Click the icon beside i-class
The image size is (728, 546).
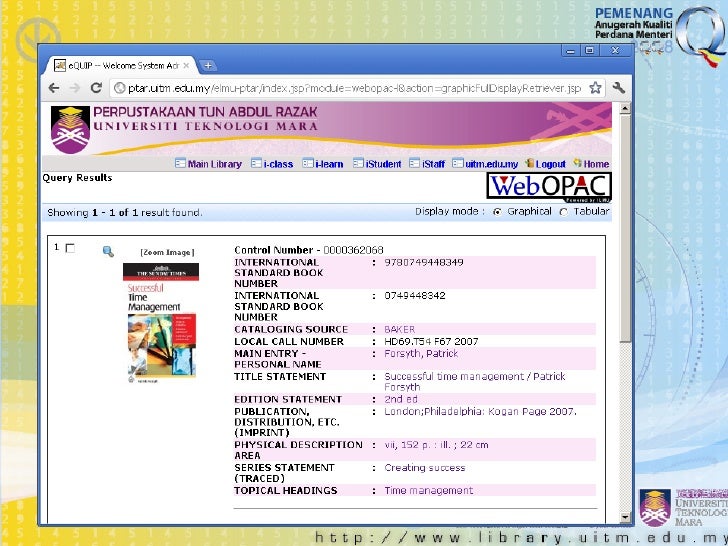pyautogui.click(x=256, y=163)
